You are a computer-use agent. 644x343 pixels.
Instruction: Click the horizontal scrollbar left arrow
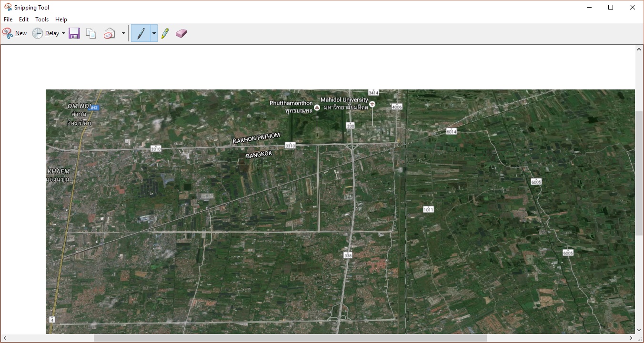pos(4,338)
